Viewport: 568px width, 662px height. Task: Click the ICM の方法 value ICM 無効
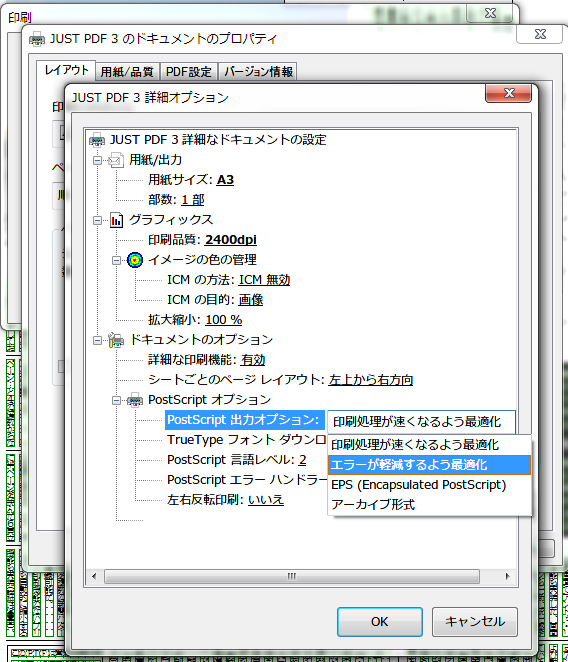(264, 280)
